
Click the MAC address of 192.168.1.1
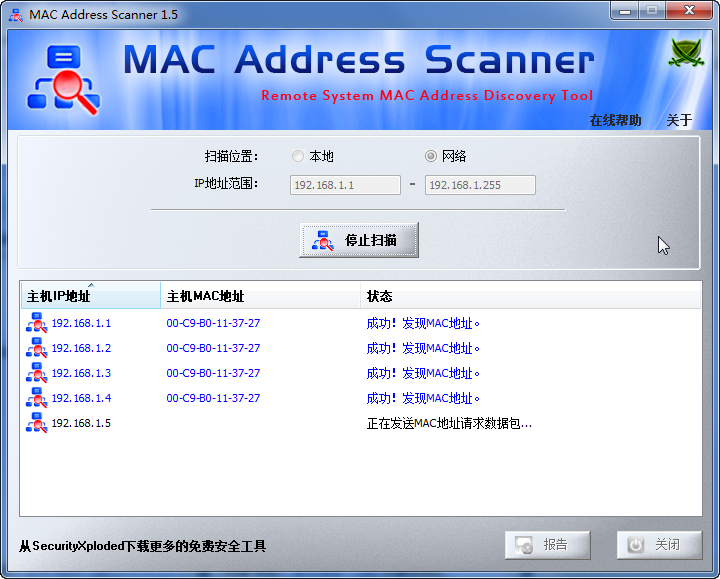coord(213,323)
